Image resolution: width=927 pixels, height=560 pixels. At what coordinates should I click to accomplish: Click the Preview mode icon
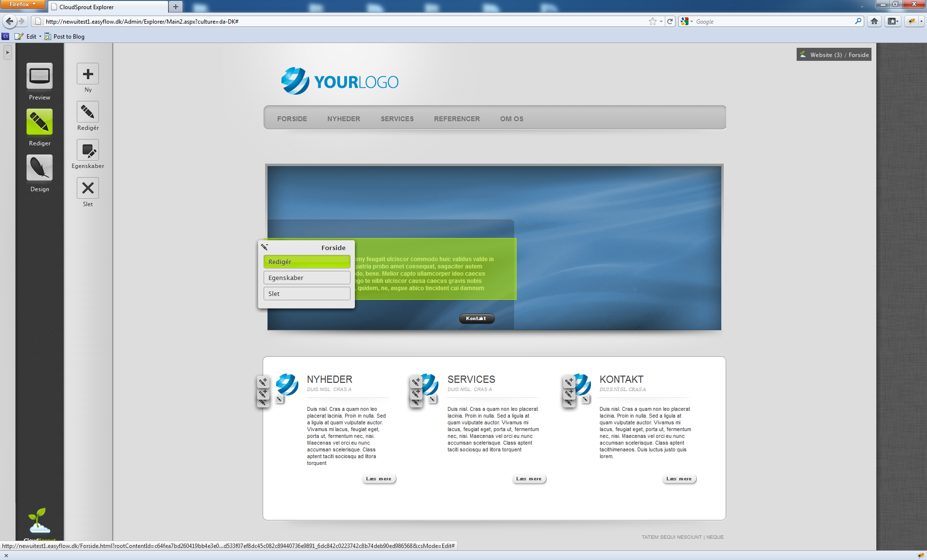pos(40,76)
